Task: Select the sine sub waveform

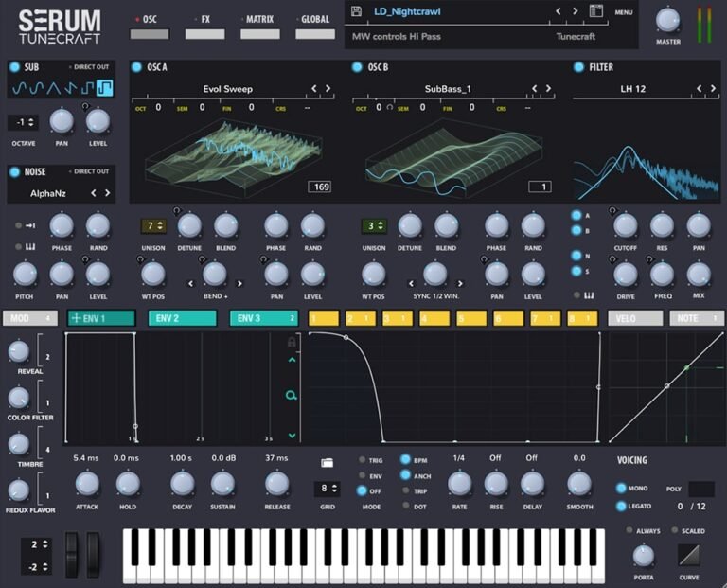Action: pyautogui.click(x=20, y=88)
